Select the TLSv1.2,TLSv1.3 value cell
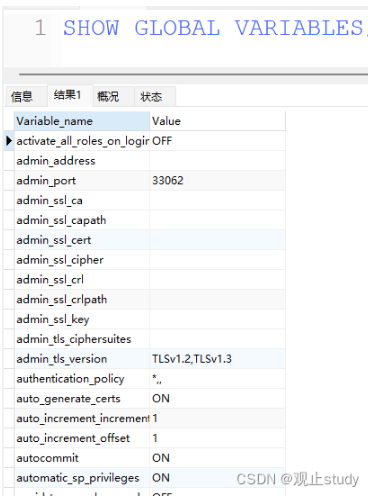The width and height of the screenshot is (368, 500). [218, 359]
